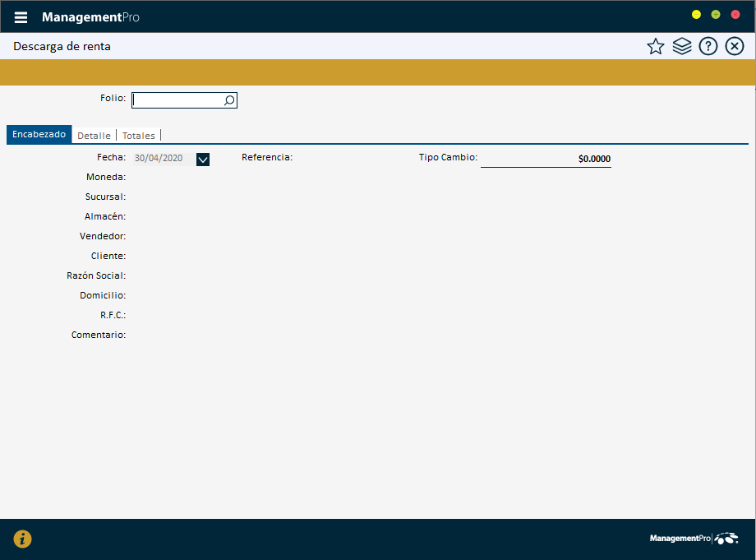Open the hamburger main menu
Screen dimensions: 756x560
(x=21, y=17)
